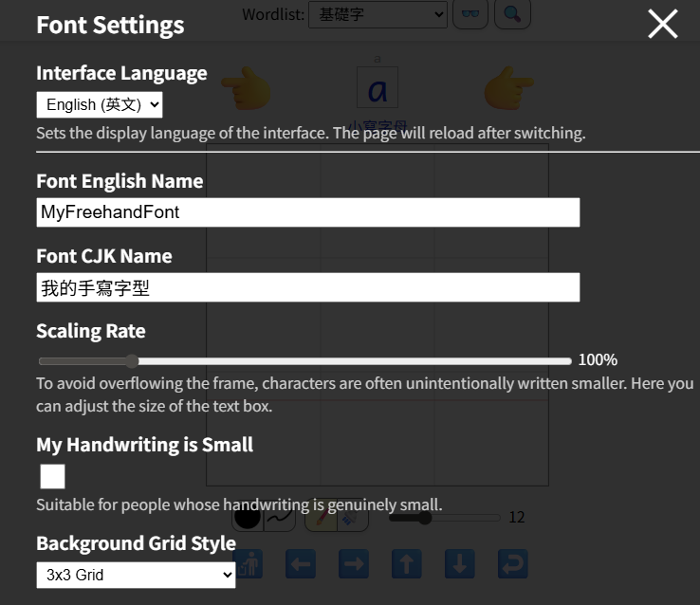700x605 pixels.
Task: Select the wavy line stroke style
Action: [x=280, y=518]
